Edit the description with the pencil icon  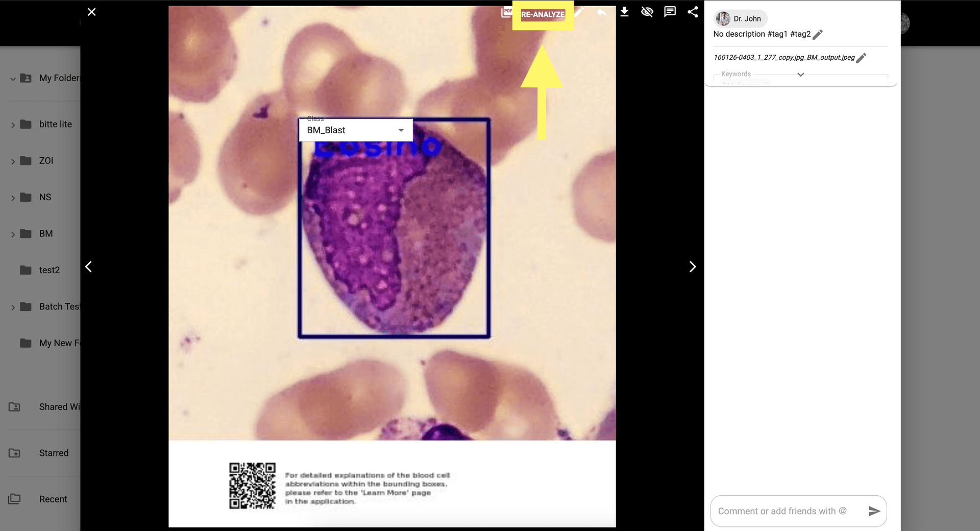click(x=818, y=35)
